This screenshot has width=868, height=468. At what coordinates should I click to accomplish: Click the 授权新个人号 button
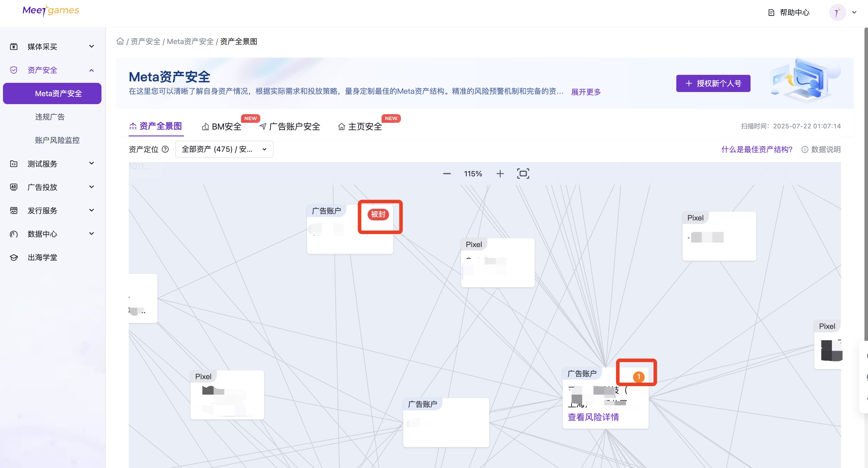[713, 83]
